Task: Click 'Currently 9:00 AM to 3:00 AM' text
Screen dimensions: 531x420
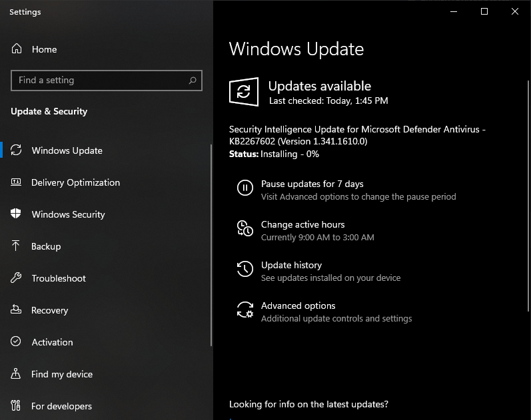Action: [317, 237]
